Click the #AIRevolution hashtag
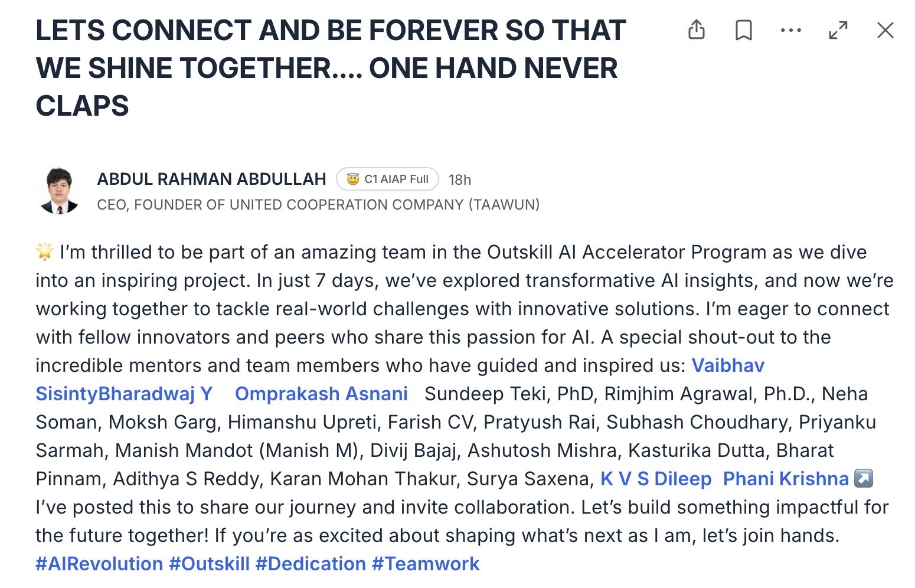Screen dimensions: 915x588 [99, 564]
